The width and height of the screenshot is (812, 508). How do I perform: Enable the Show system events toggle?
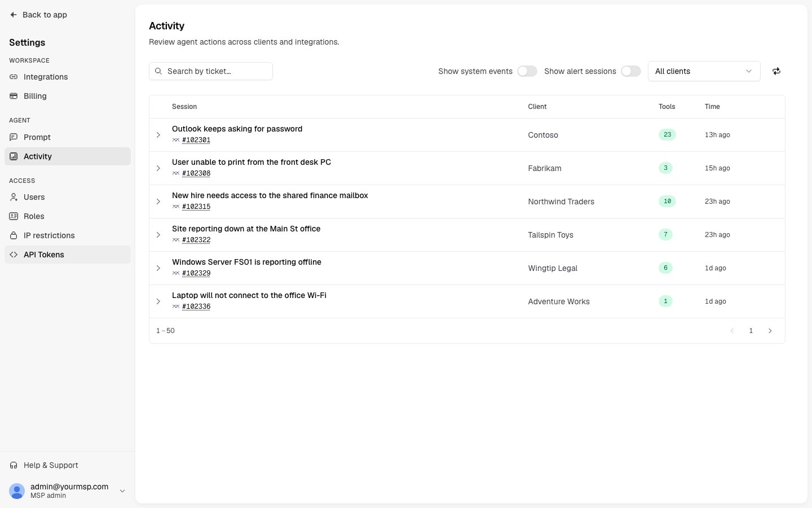[527, 71]
